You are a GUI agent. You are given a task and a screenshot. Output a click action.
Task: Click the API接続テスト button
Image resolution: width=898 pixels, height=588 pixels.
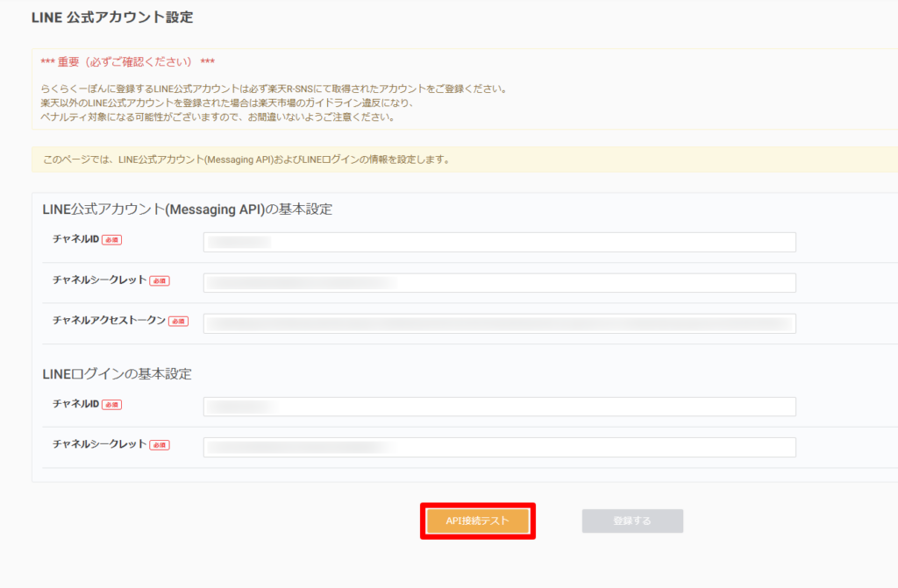tap(478, 521)
